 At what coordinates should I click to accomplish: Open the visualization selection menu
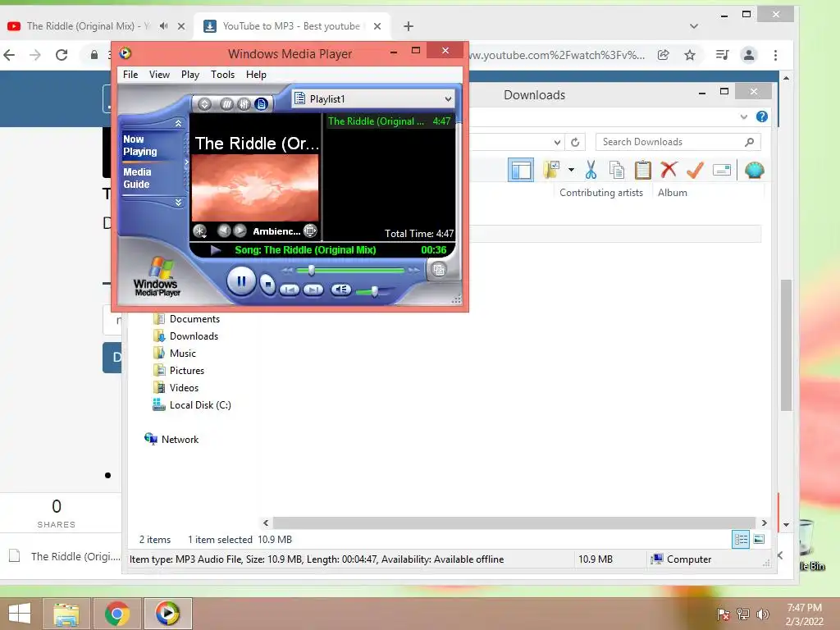coord(200,231)
